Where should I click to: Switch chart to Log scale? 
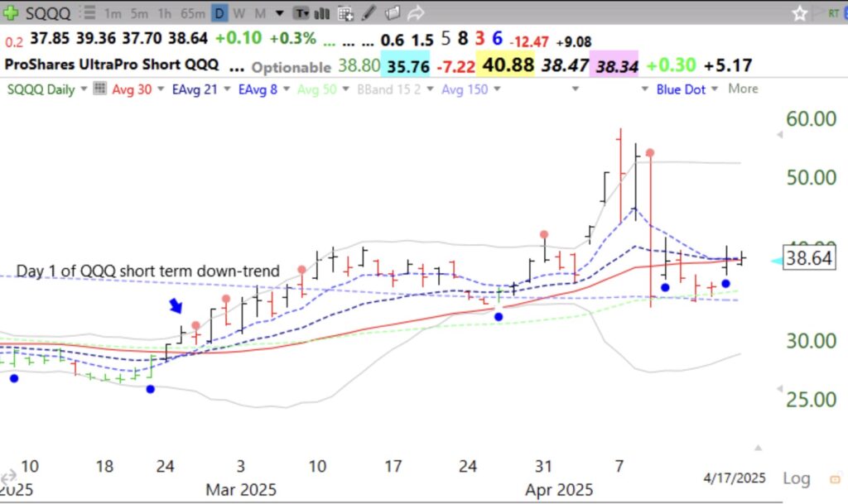tap(797, 478)
